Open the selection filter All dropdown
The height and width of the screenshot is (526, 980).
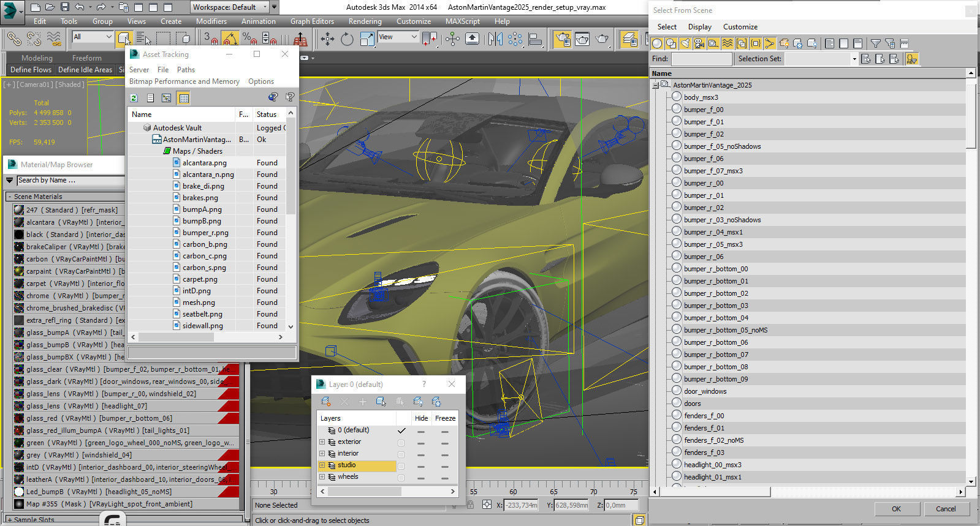[x=93, y=37]
